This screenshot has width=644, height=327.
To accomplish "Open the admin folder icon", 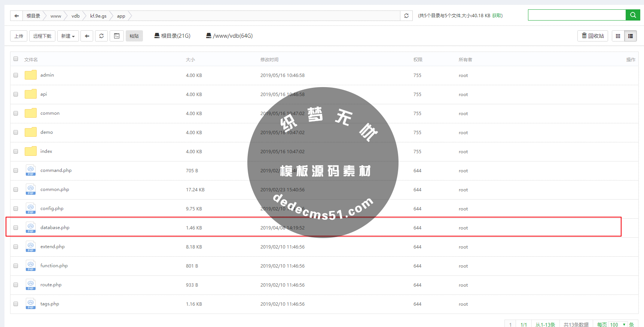I will pos(31,75).
